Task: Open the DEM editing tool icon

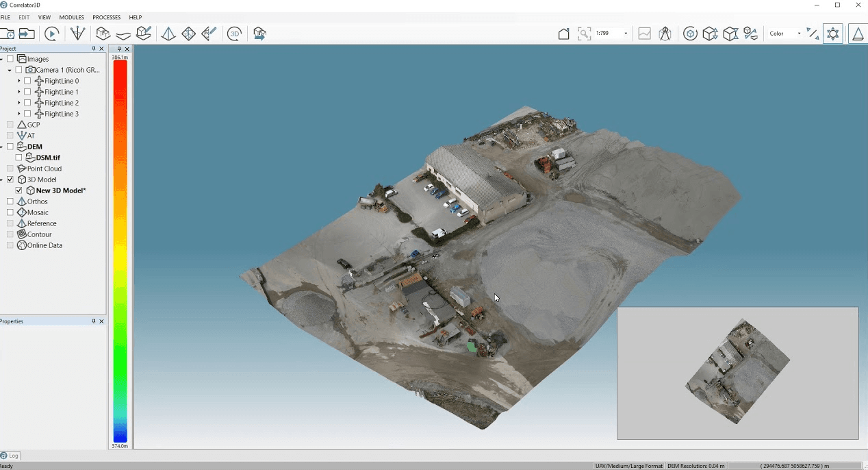Action: point(144,33)
